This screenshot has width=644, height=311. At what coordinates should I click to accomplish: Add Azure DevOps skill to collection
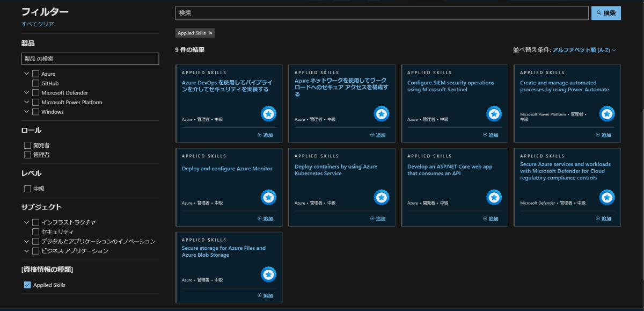[265, 135]
